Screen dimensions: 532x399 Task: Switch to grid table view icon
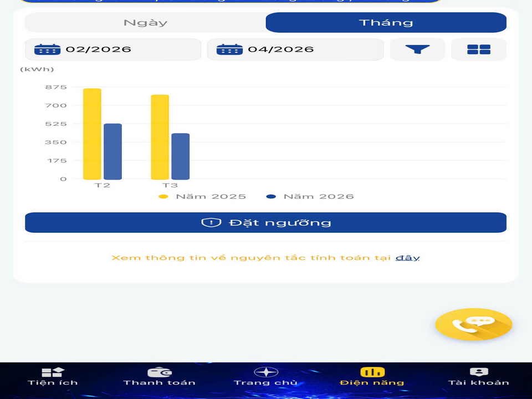point(478,49)
